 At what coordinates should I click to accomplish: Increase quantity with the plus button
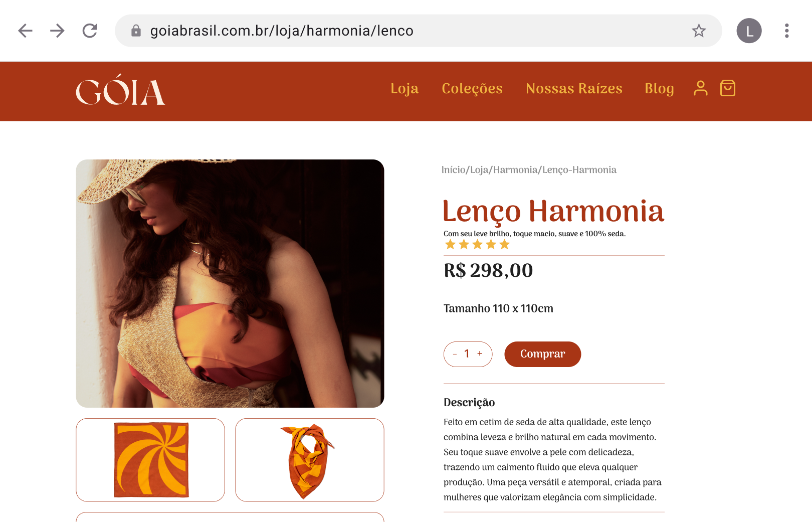coord(480,354)
